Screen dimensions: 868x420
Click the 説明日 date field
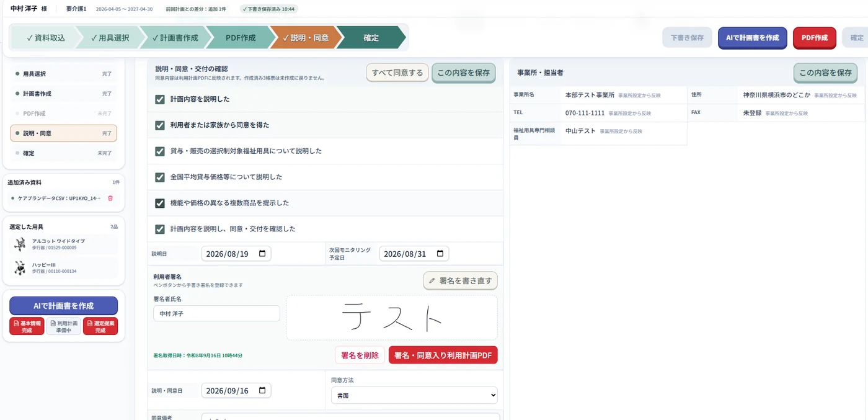click(236, 254)
